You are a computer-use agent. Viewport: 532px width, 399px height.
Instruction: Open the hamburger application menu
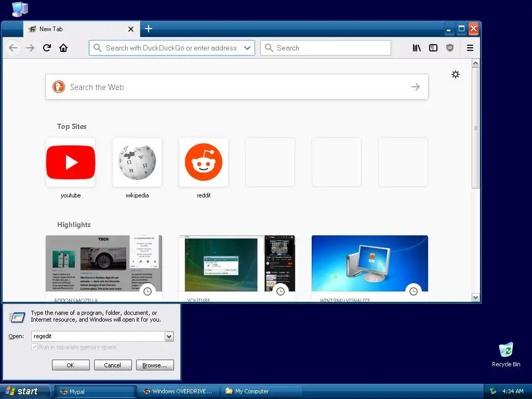click(x=470, y=48)
